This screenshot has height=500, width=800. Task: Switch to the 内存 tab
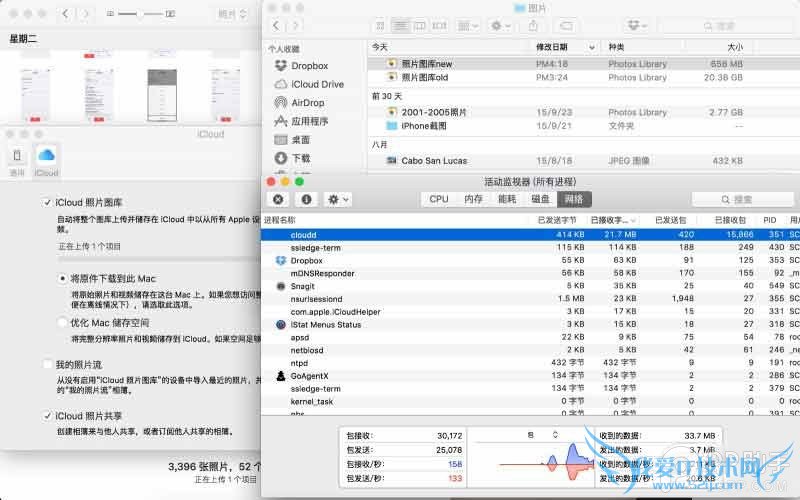pyautogui.click(x=473, y=199)
